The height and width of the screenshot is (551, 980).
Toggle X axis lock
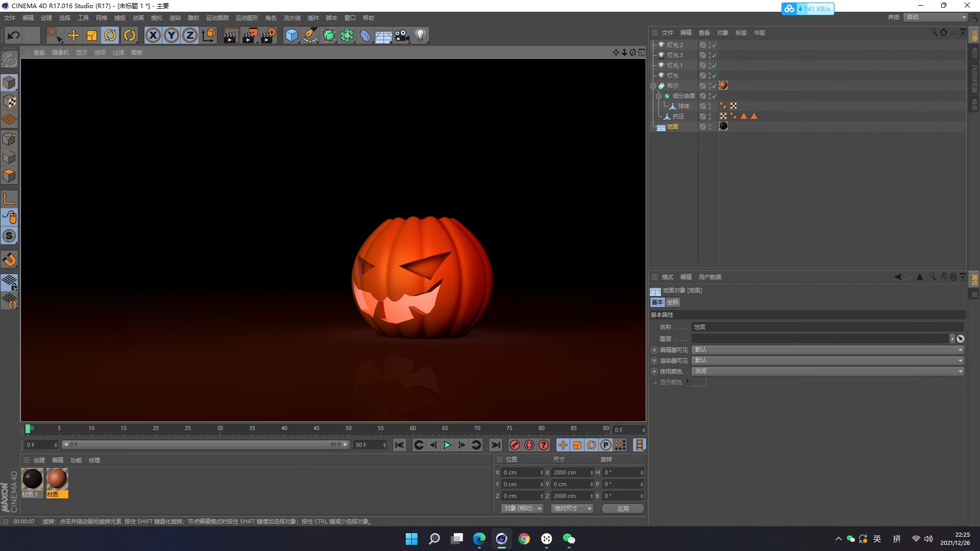click(153, 35)
